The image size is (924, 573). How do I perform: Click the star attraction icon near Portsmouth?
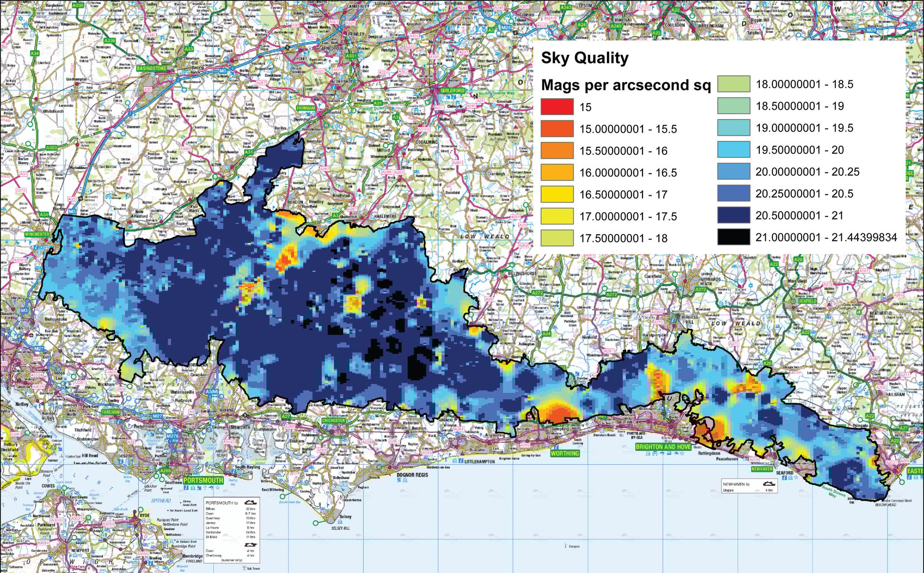click(x=218, y=488)
